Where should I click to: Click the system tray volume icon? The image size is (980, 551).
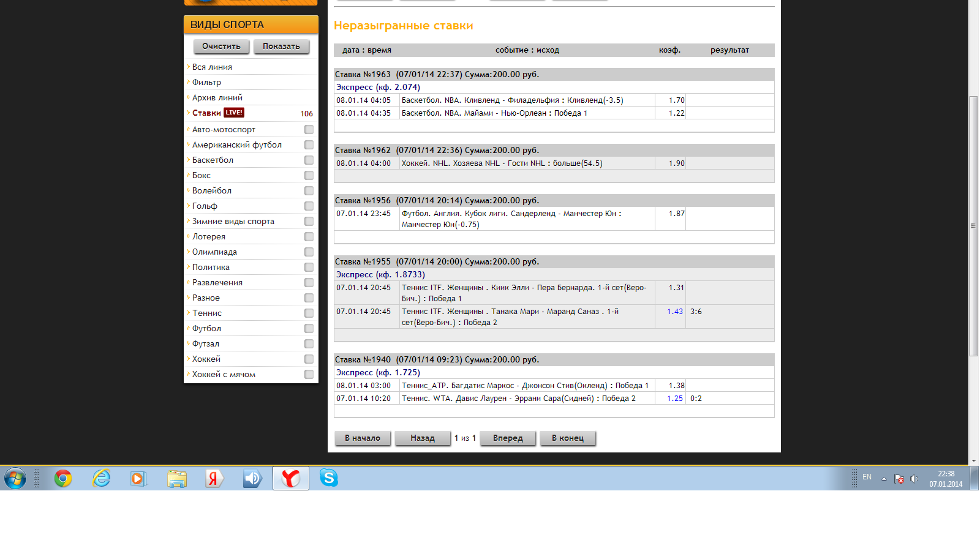pos(914,479)
